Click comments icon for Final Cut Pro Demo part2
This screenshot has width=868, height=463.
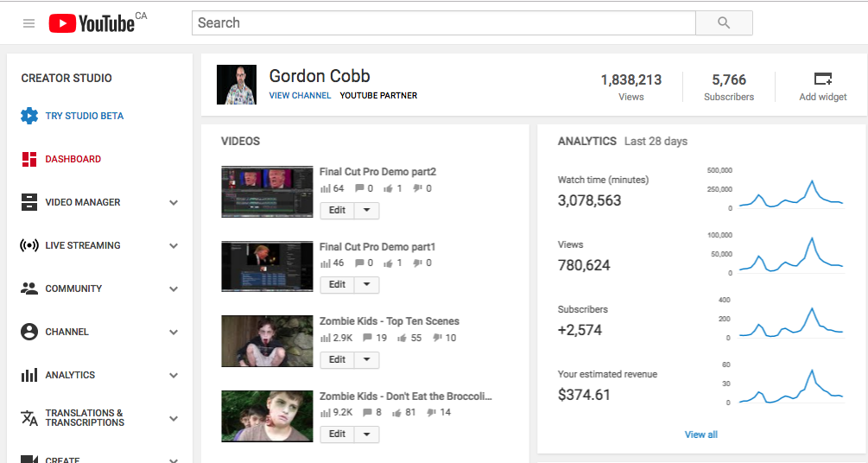359,188
